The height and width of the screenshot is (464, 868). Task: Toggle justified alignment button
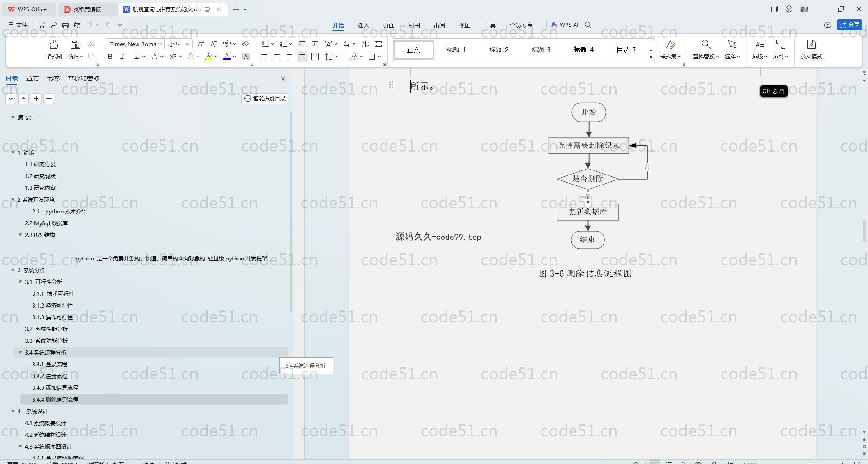point(302,57)
